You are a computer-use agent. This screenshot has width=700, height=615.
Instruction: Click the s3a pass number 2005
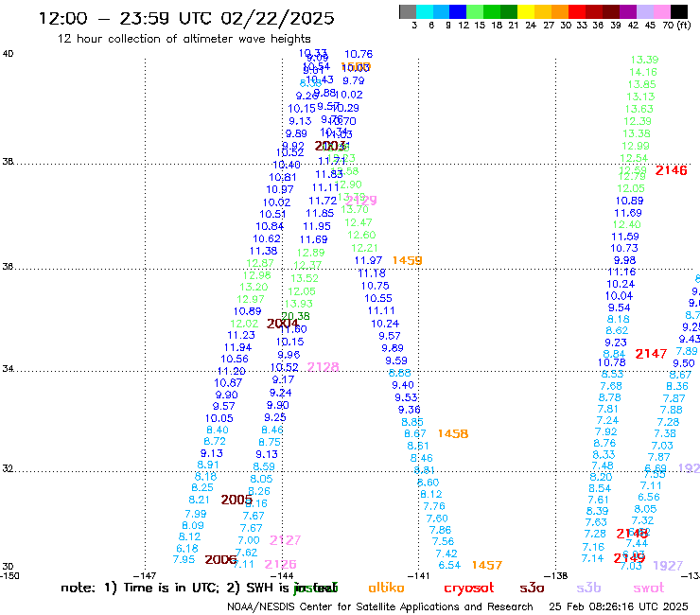point(236,500)
